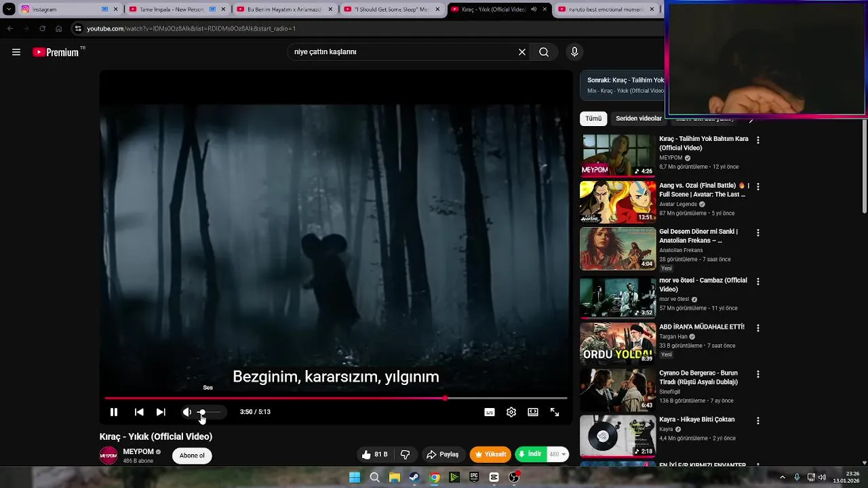This screenshot has width=868, height=488.
Task: Download video with İndir button
Action: click(x=531, y=454)
